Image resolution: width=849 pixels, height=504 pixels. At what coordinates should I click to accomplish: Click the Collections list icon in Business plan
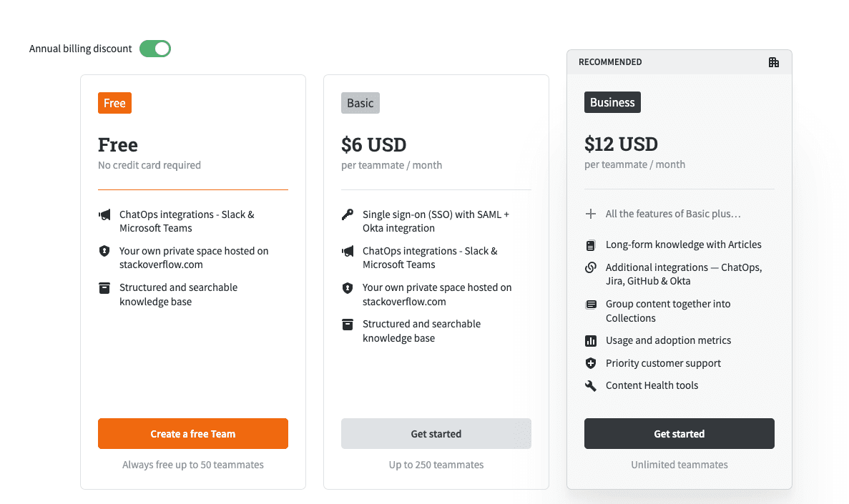coord(591,305)
